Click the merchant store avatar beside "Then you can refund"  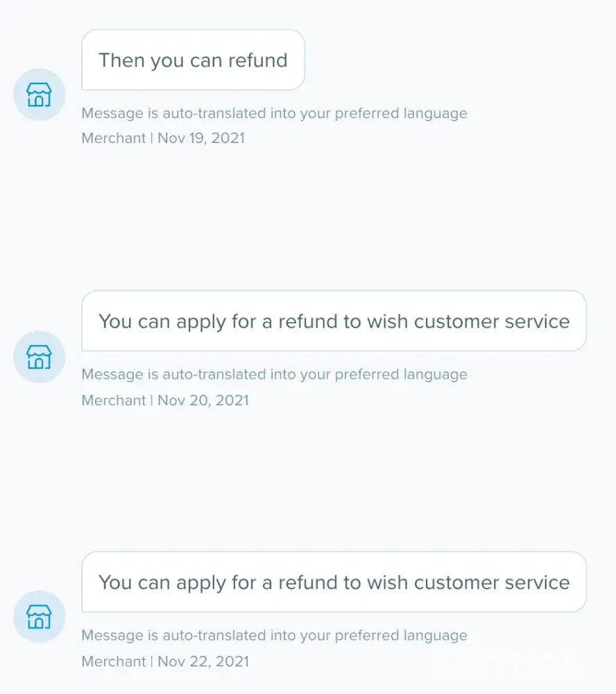(x=39, y=94)
